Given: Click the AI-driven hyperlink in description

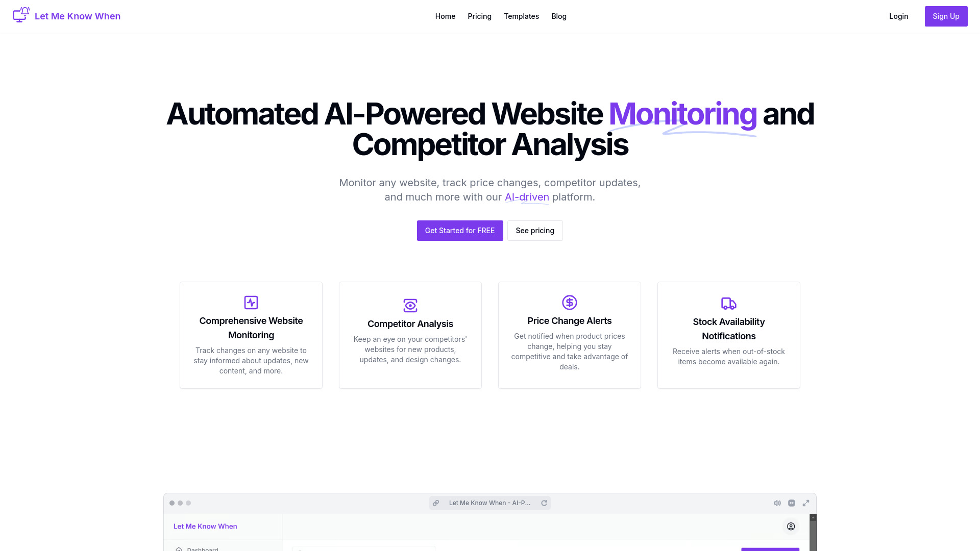Looking at the screenshot, I should pos(527,196).
